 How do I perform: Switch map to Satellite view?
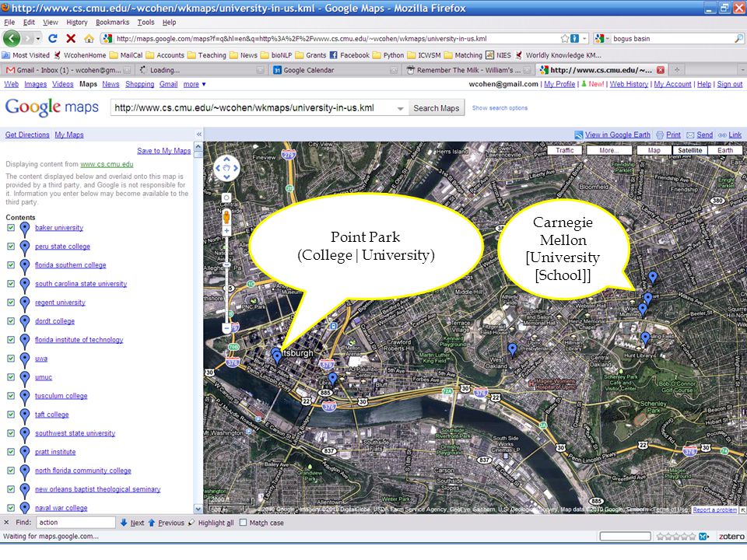(x=690, y=150)
